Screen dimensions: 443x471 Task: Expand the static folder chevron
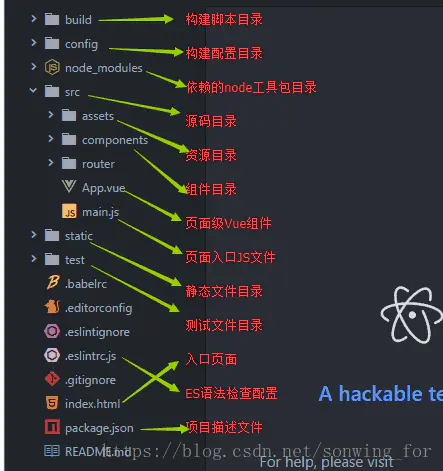(34, 235)
